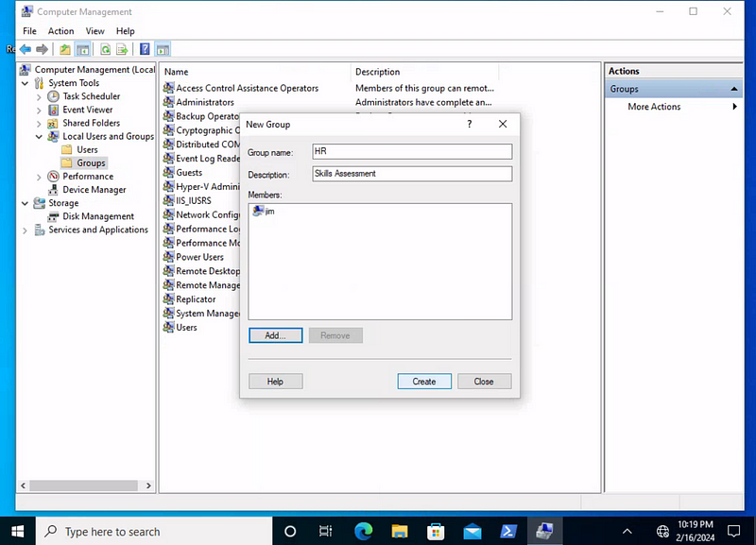Click the Export List toolbar icon
756x545 pixels.
pyautogui.click(x=122, y=49)
